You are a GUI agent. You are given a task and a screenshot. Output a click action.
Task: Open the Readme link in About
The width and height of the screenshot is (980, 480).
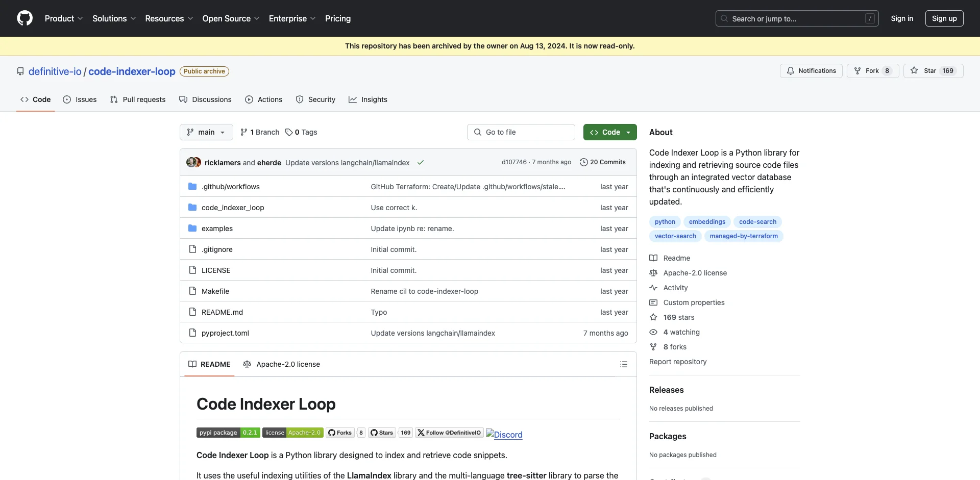tap(670, 258)
